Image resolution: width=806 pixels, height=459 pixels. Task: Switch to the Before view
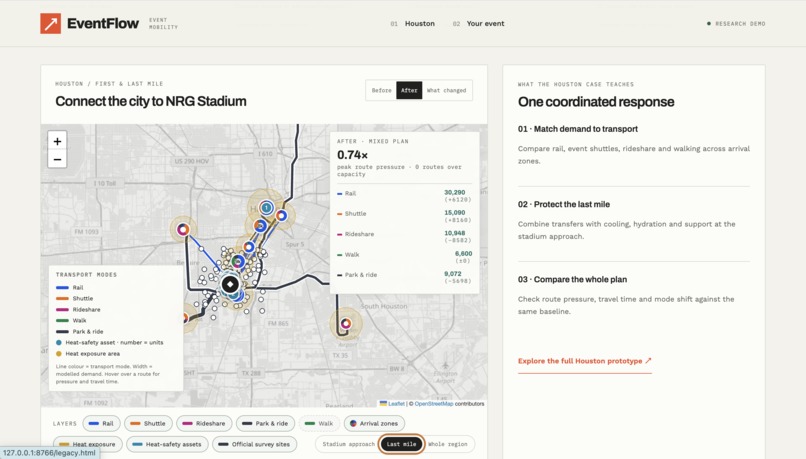click(x=381, y=90)
